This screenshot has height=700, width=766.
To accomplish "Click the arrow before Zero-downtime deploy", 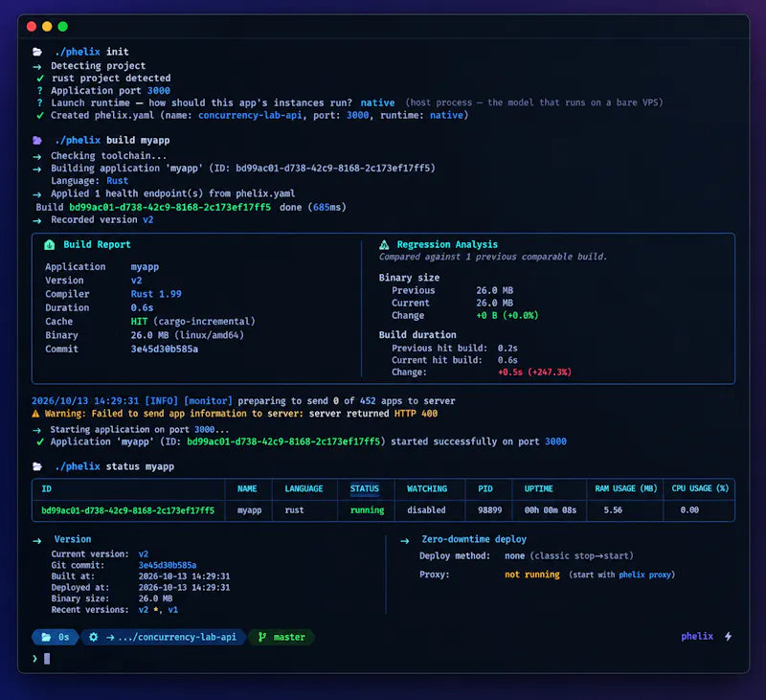I will [404, 541].
